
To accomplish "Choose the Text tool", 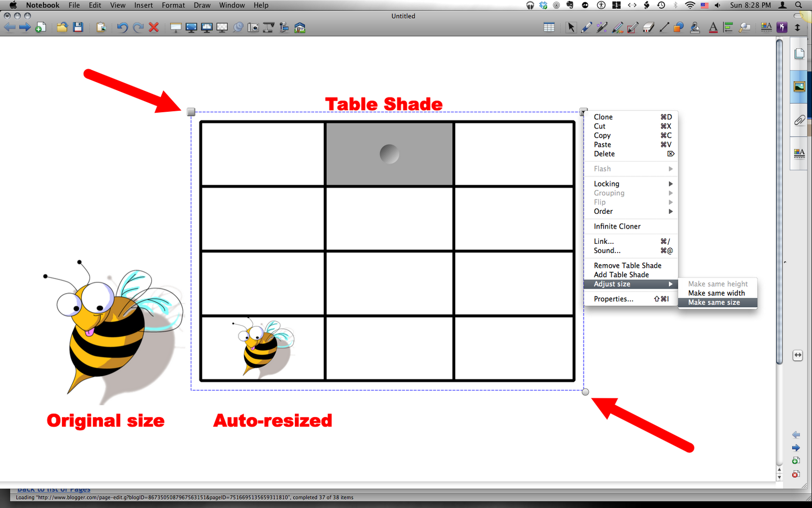I will pyautogui.click(x=713, y=27).
